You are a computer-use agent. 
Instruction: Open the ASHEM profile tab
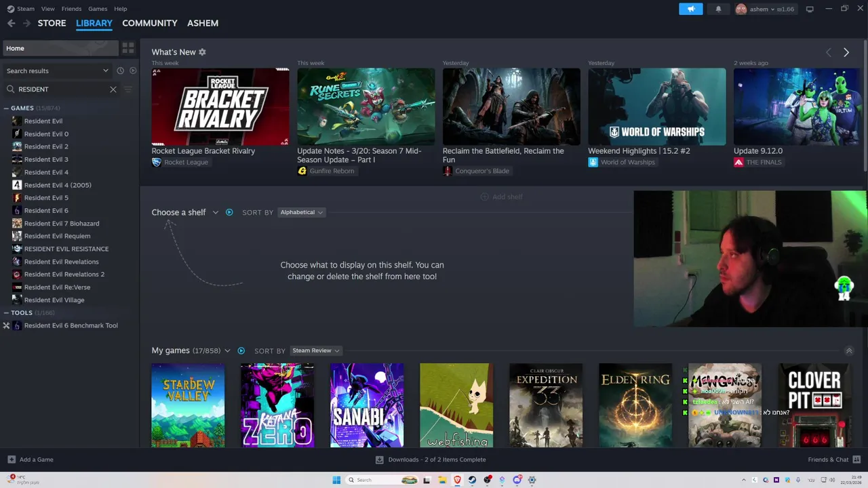pyautogui.click(x=203, y=23)
